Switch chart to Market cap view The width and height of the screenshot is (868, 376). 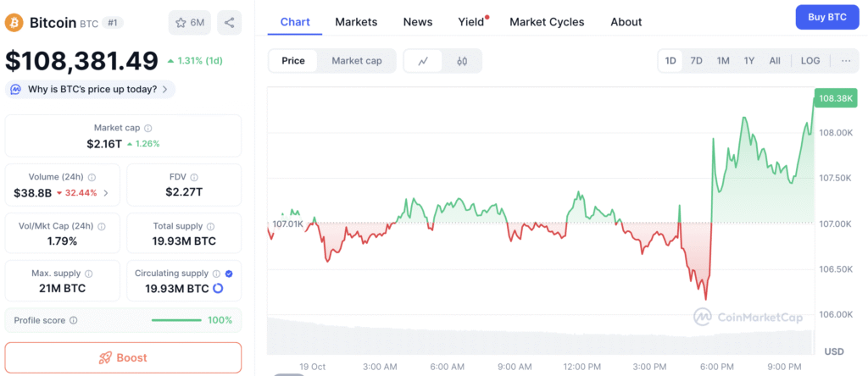[357, 61]
